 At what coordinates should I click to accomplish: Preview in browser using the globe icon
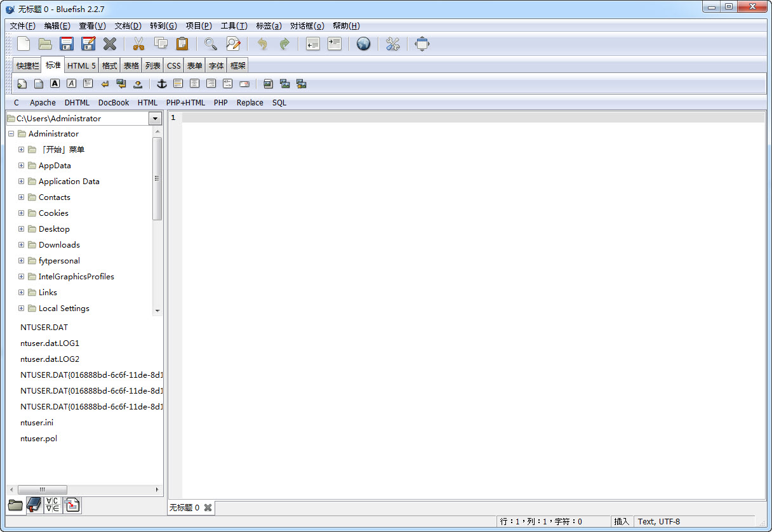(363, 44)
